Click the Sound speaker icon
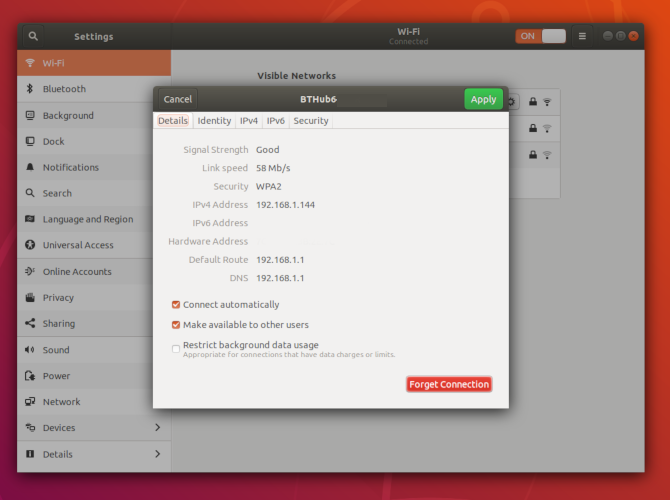Viewport: 670px width, 500px height. pos(30,350)
